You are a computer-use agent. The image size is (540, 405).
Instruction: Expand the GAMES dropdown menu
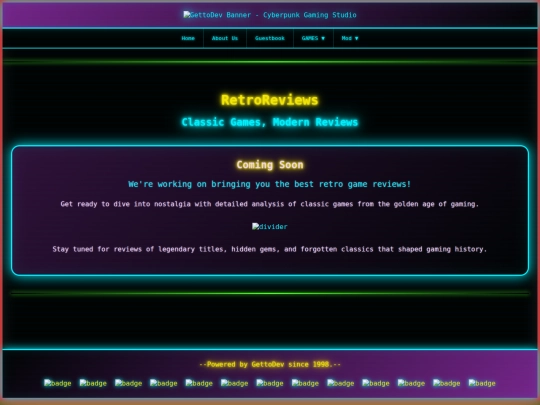[x=313, y=38]
